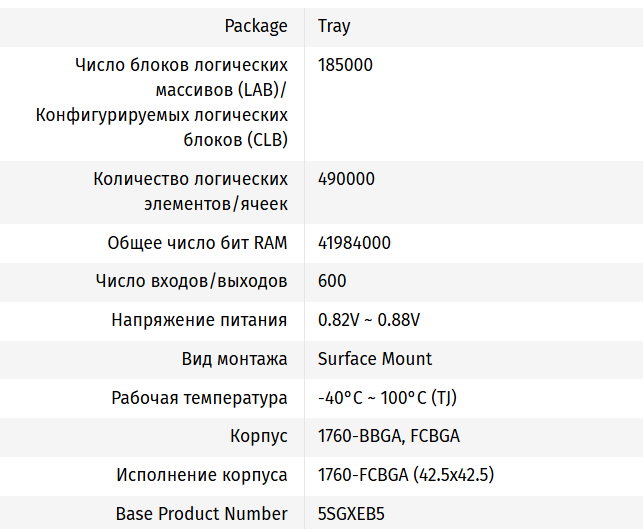Click the "Число входов/выходов" label
Image resolution: width=643 pixels, height=529 pixels.
point(191,281)
